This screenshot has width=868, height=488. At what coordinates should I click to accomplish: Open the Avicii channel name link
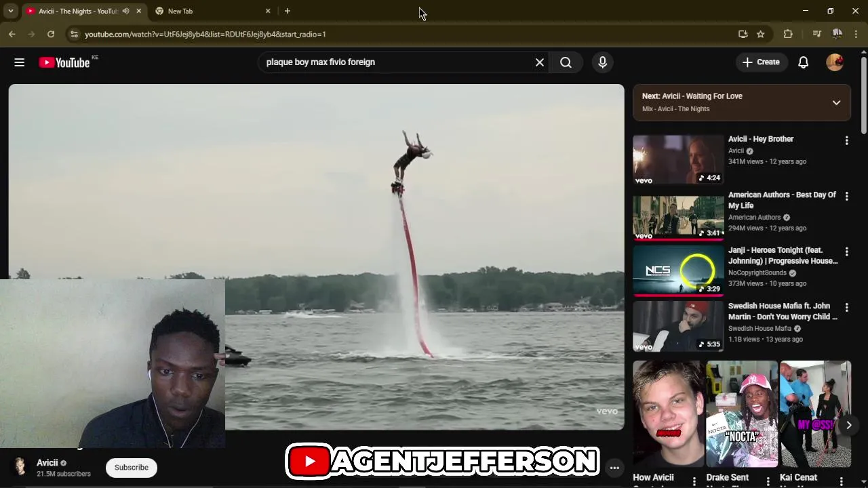(47, 463)
